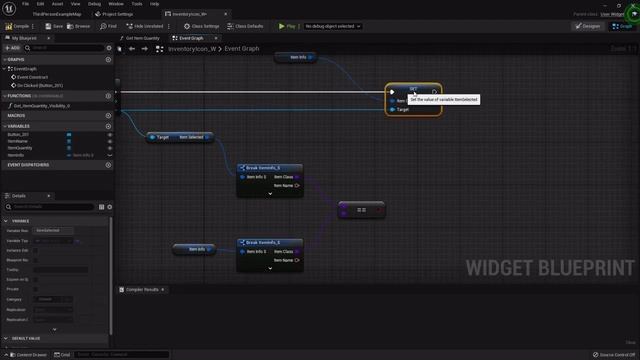The width and height of the screenshot is (640, 360).
Task: Select Event Construct in graph list
Action: pos(29,77)
